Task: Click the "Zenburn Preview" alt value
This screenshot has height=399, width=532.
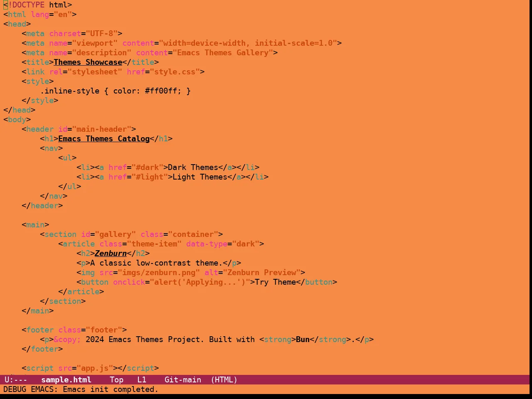Action: tap(262, 273)
